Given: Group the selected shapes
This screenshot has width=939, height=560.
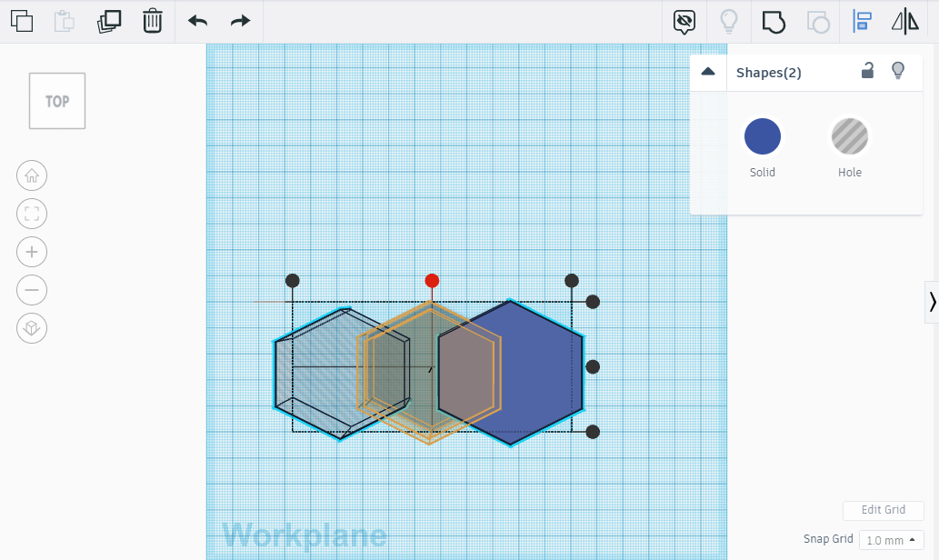Looking at the screenshot, I should pos(774,21).
